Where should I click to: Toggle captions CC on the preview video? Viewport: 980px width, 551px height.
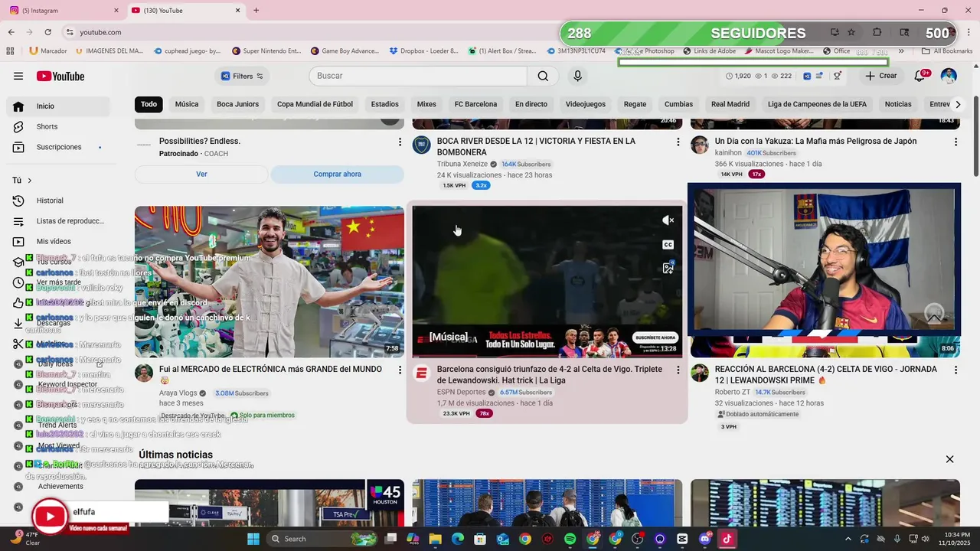click(x=668, y=245)
